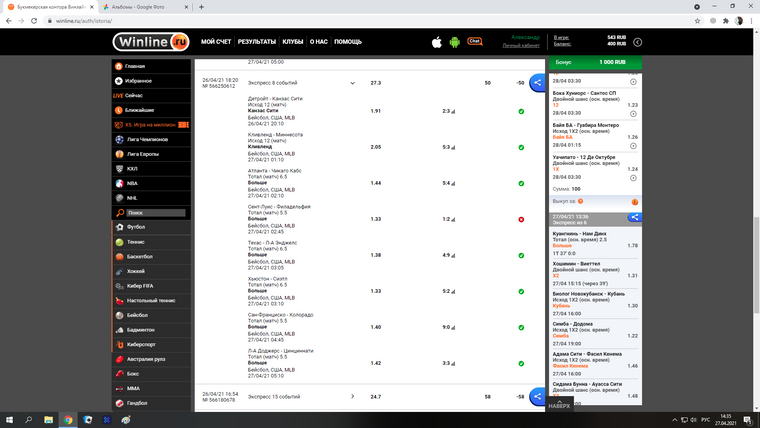Image resolution: width=760 pixels, height=428 pixels.
Task: Open КХЛ section in sidebar
Action: coord(151,169)
